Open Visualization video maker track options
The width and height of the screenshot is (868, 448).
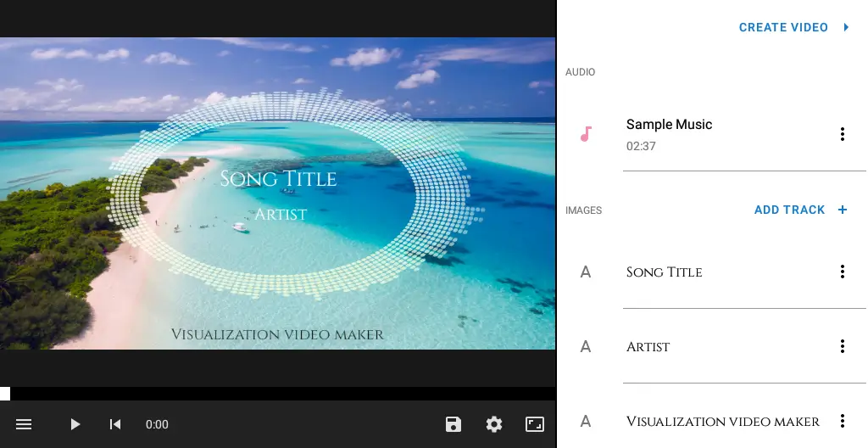[x=842, y=421]
